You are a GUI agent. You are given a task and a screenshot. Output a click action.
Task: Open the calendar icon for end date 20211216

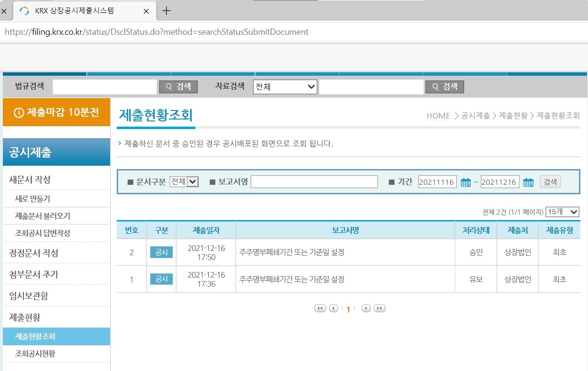point(528,181)
